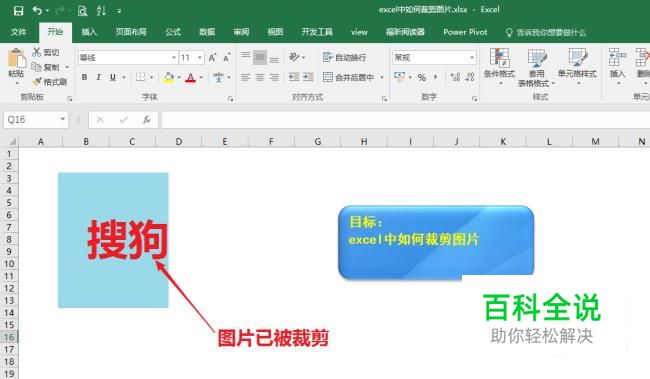This screenshot has width=650, height=379.
Task: Select column header D
Action: (179, 142)
